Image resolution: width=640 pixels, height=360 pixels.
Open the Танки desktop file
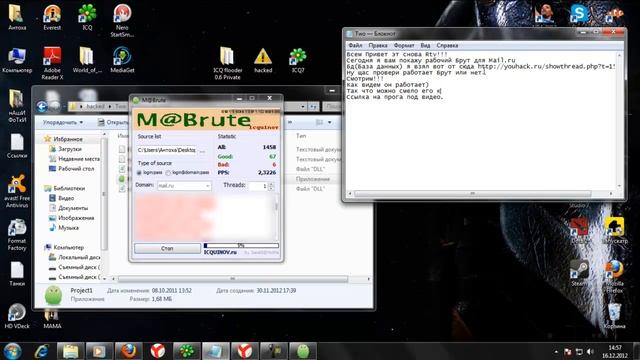pyautogui.click(x=17, y=273)
